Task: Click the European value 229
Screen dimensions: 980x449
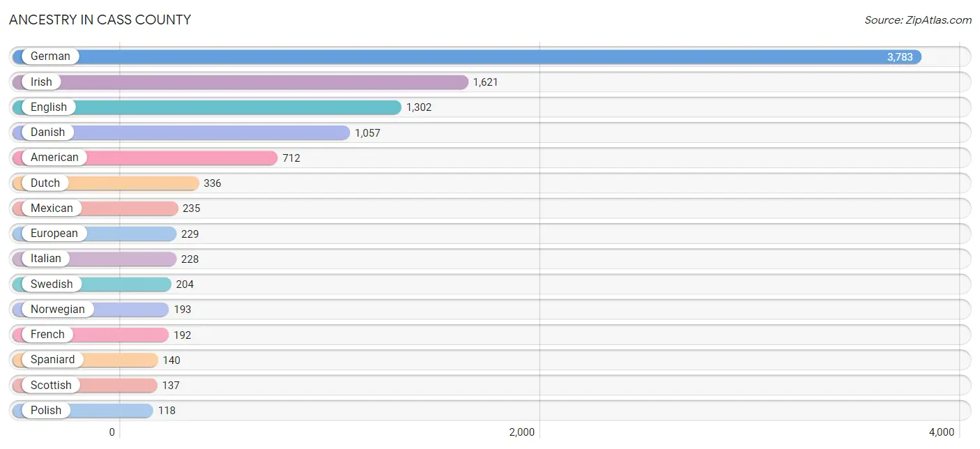Action: coord(190,234)
